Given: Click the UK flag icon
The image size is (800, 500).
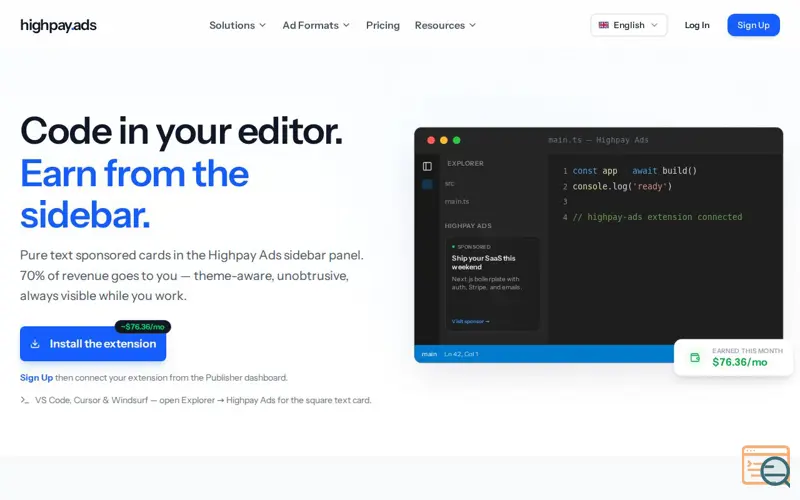Looking at the screenshot, I should [x=604, y=25].
